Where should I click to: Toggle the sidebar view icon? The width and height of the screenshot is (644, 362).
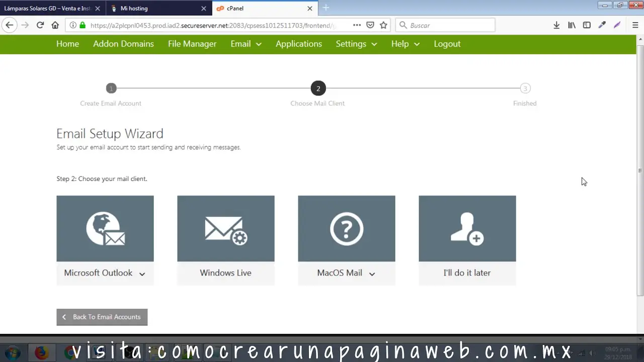[587, 25]
